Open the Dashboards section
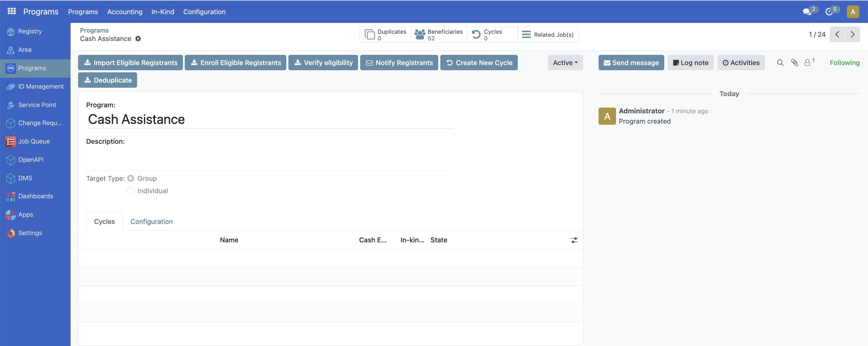The width and height of the screenshot is (868, 346). pos(36,196)
